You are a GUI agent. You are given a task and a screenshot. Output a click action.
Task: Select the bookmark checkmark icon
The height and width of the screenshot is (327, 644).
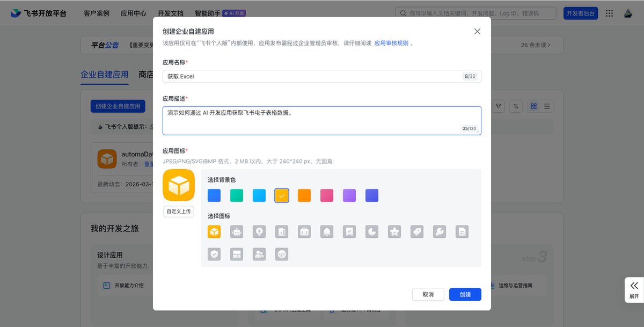tap(349, 231)
